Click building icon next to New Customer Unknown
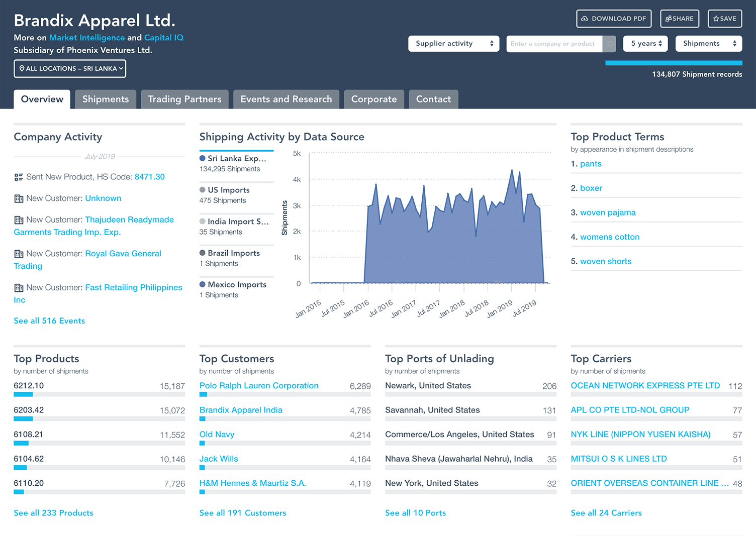The image size is (756, 536). [19, 198]
